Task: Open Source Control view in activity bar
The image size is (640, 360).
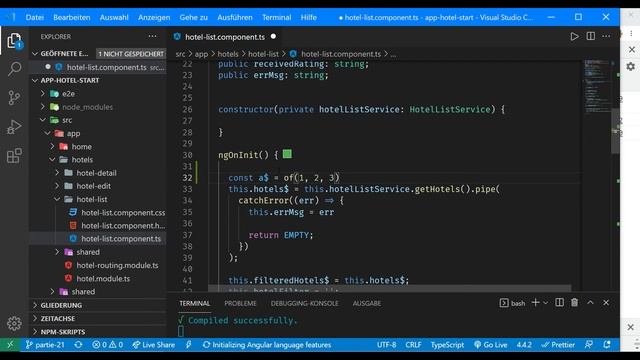Action: click(14, 98)
